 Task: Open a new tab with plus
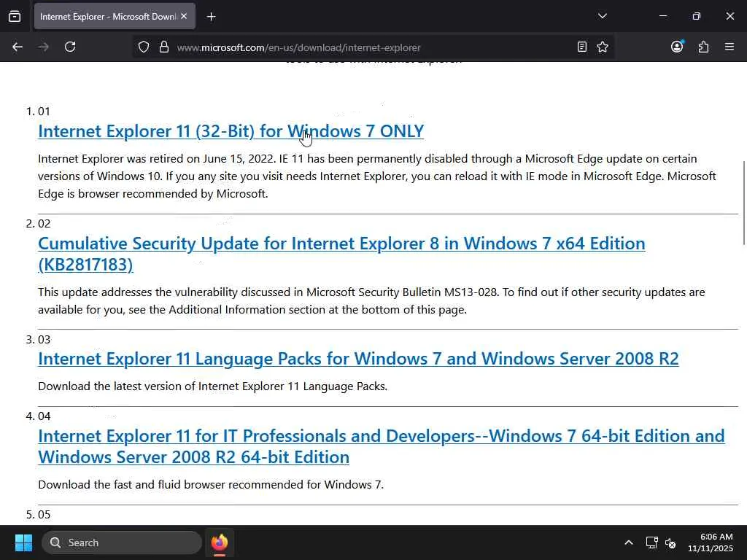click(212, 17)
